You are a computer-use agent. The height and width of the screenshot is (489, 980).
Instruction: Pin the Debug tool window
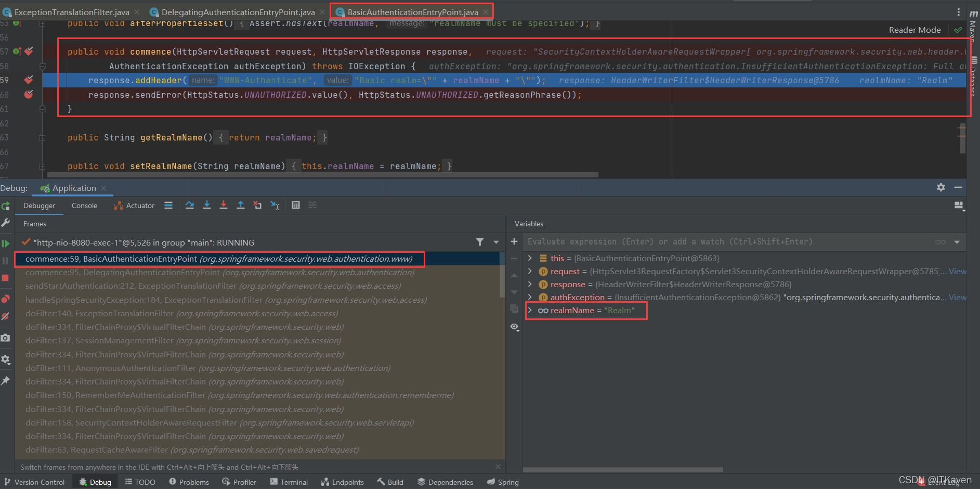pyautogui.click(x=6, y=381)
